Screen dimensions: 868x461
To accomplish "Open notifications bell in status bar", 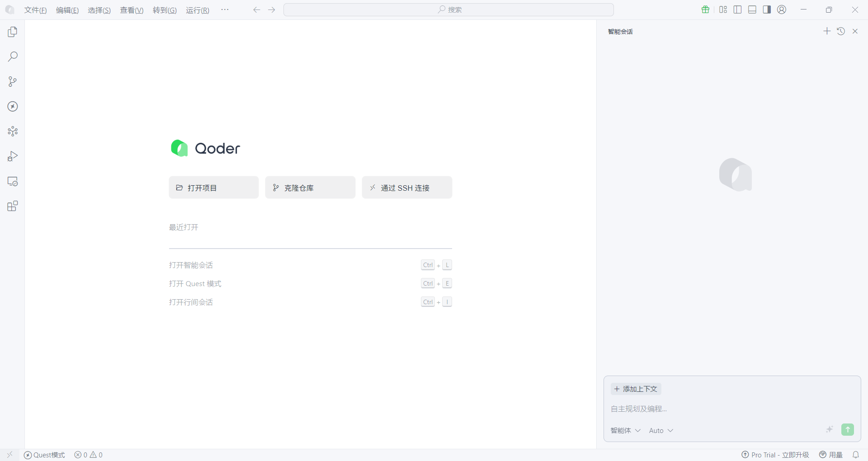I will click(856, 455).
